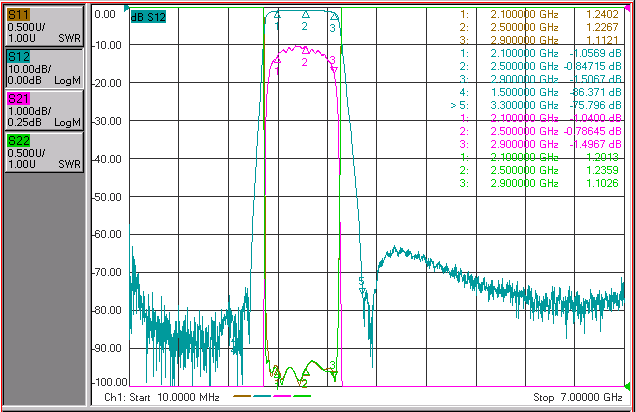Select the S21 LogM trace panel
636x412 pixels.
[44, 110]
